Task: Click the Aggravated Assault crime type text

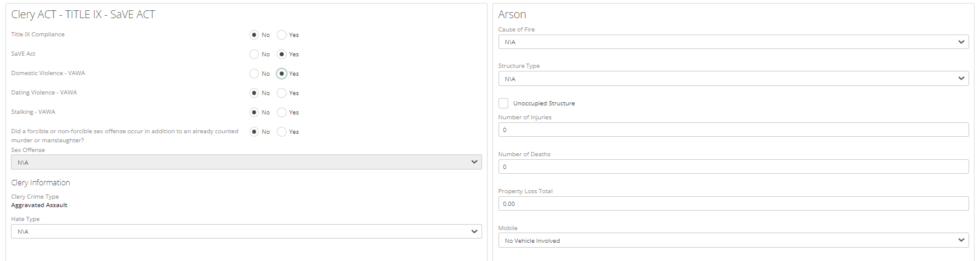Action: [x=39, y=205]
